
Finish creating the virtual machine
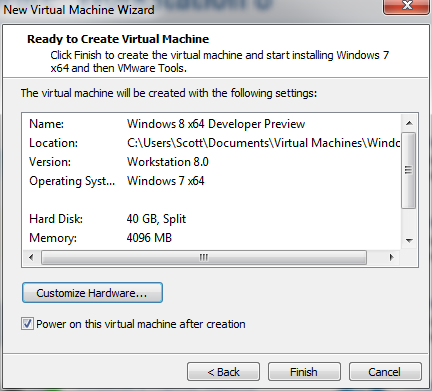click(304, 372)
